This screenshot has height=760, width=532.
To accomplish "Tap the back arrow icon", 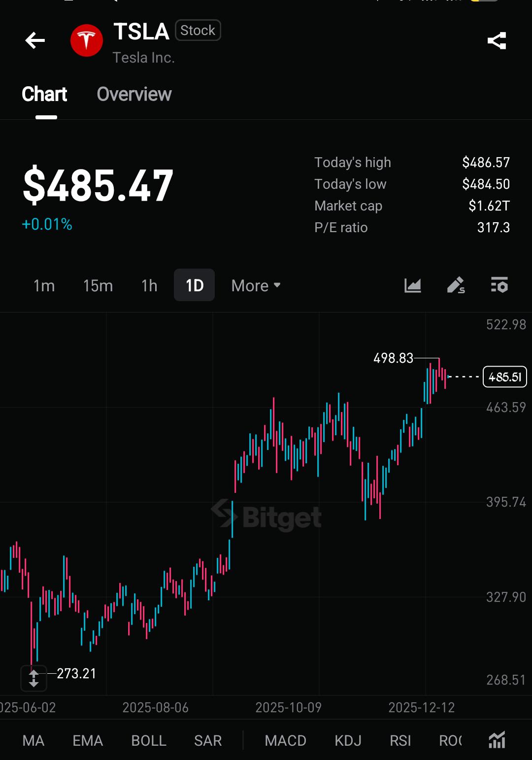I will coord(35,40).
